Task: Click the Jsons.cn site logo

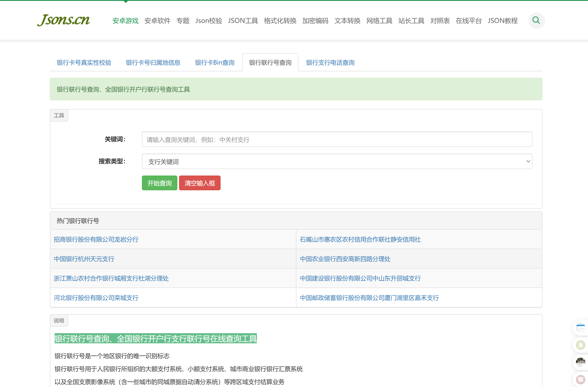Action: [64, 20]
